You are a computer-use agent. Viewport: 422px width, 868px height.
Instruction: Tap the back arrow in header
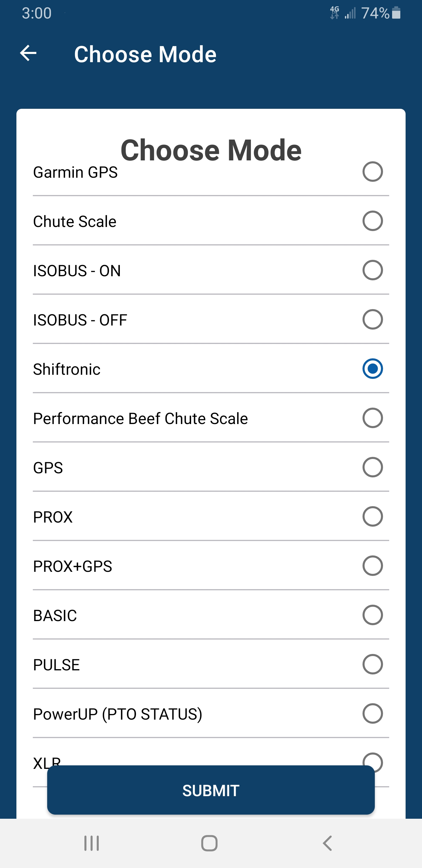click(x=28, y=53)
